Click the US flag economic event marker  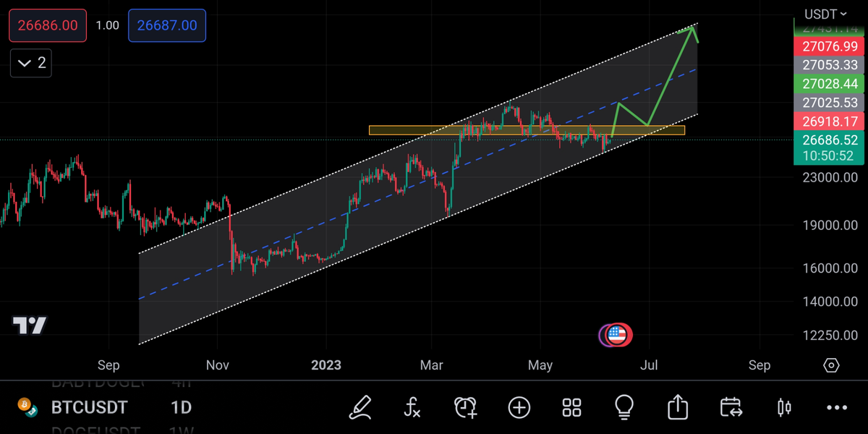click(x=617, y=334)
